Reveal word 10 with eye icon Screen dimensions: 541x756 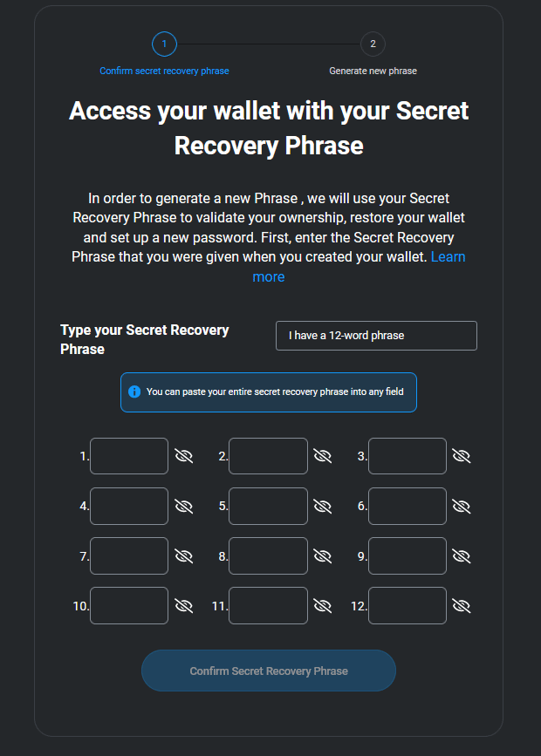point(183,605)
